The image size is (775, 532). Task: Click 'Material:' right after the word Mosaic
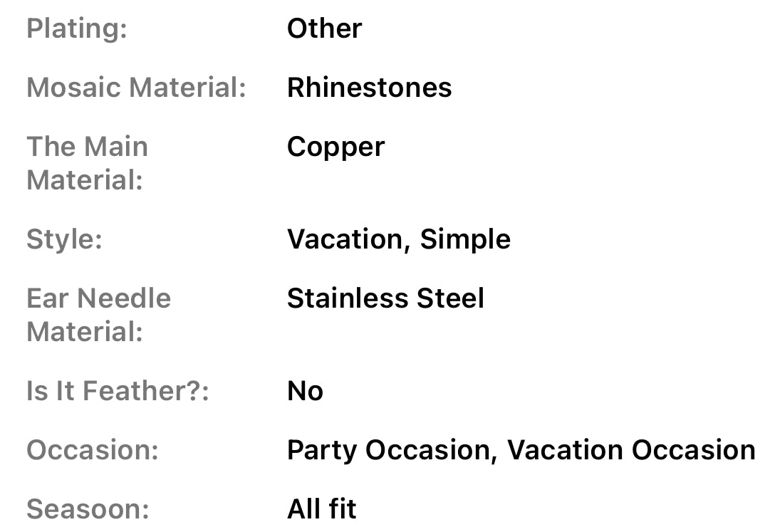(189, 88)
